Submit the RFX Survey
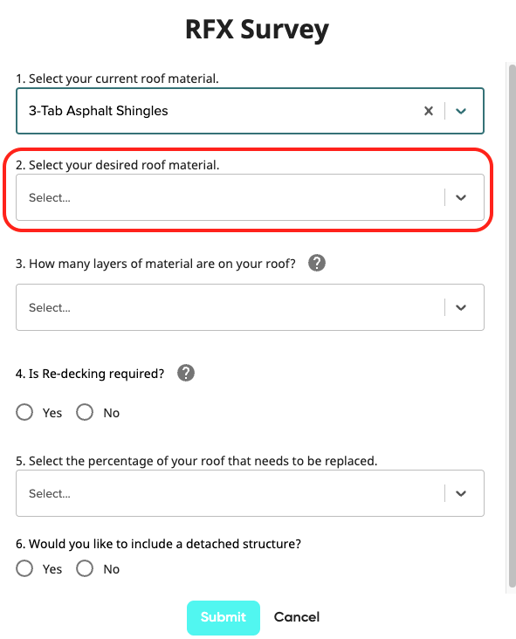516x639 pixels. 223,617
